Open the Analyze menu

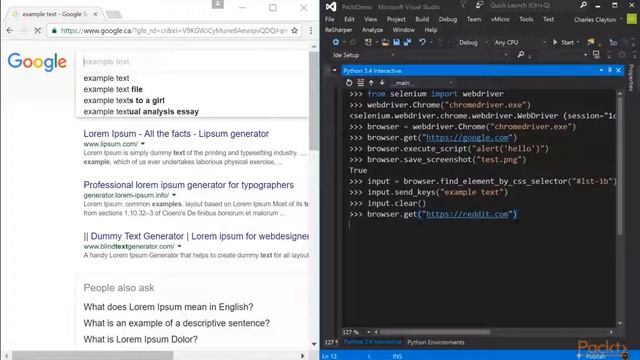tap(372, 30)
